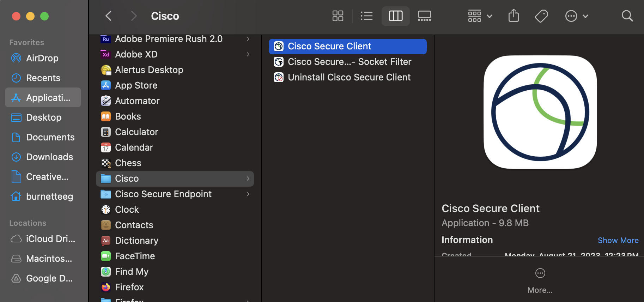Click the Search magnifier icon
The image size is (644, 302).
click(627, 16)
